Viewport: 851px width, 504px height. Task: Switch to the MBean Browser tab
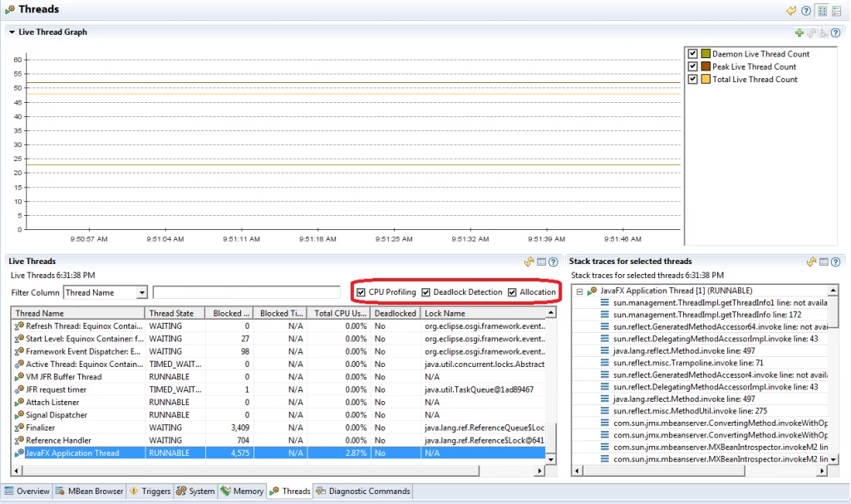coord(90,492)
